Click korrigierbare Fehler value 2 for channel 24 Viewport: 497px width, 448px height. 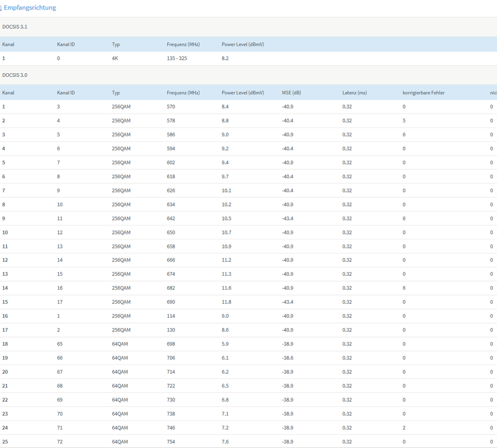pos(404,428)
